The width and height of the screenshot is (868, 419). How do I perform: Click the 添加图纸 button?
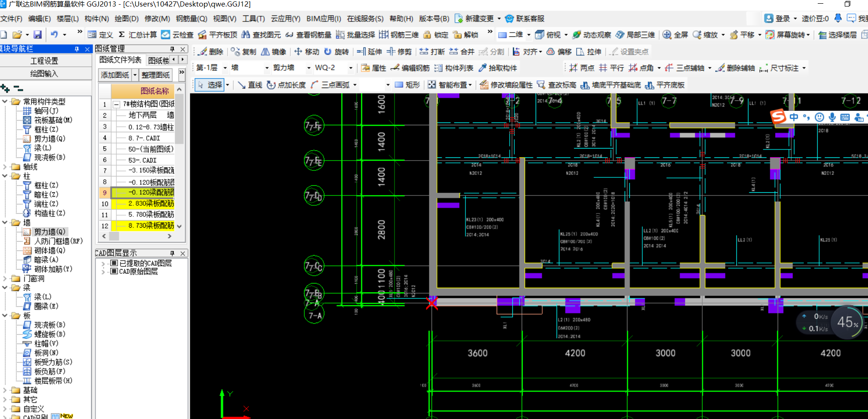(x=115, y=75)
